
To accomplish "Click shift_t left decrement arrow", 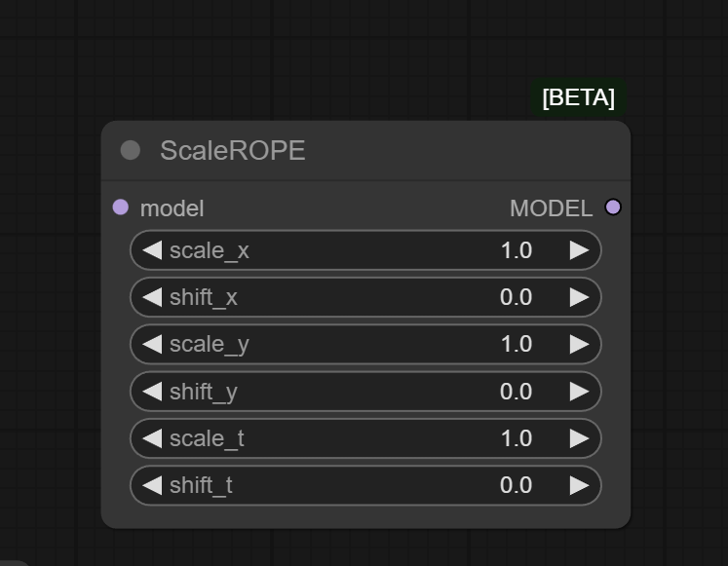I will pos(152,485).
